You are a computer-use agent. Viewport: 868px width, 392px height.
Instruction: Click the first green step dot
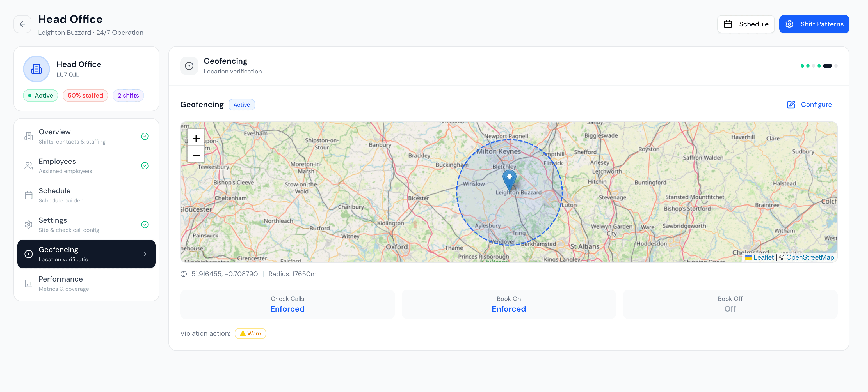tap(802, 66)
